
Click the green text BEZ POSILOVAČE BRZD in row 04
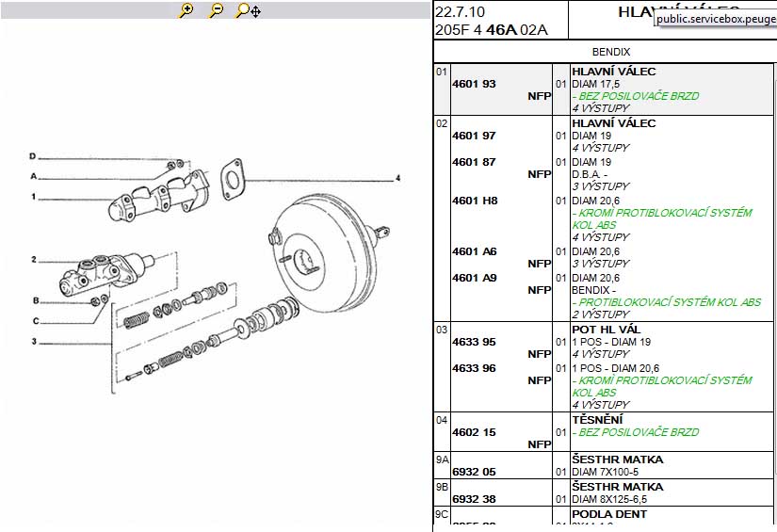coord(636,432)
